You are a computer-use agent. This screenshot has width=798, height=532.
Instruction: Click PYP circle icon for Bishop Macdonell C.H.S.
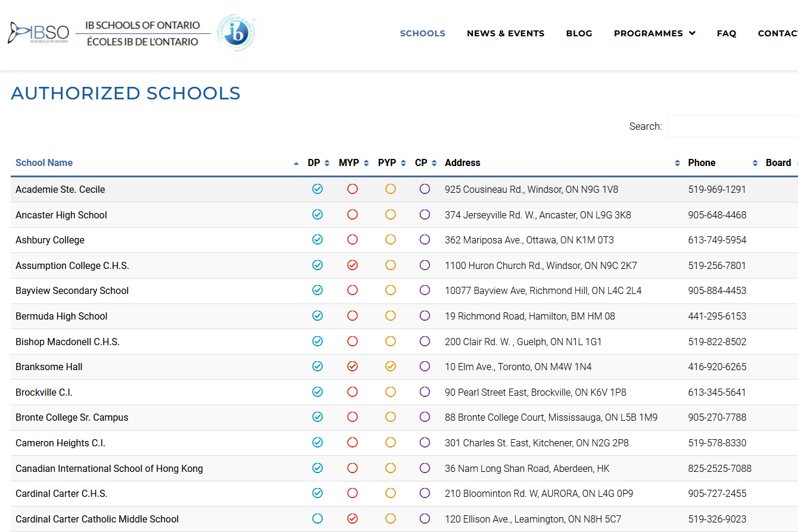tap(391, 342)
